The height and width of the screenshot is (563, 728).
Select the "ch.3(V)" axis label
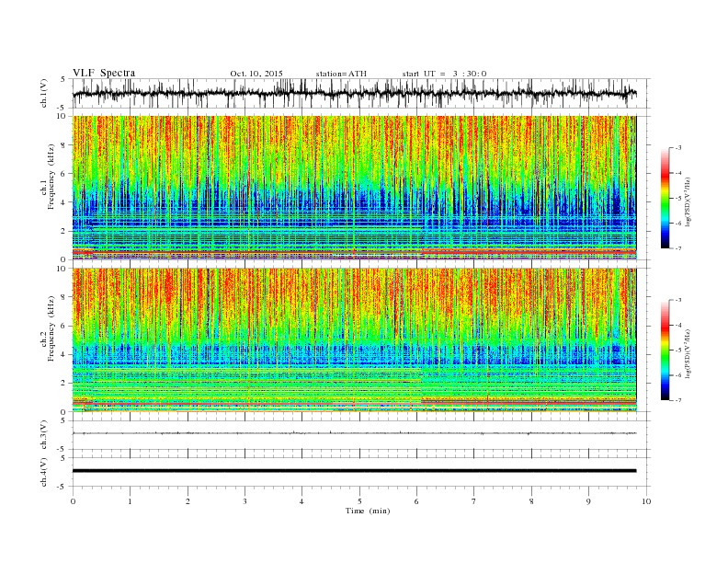pyautogui.click(x=44, y=435)
